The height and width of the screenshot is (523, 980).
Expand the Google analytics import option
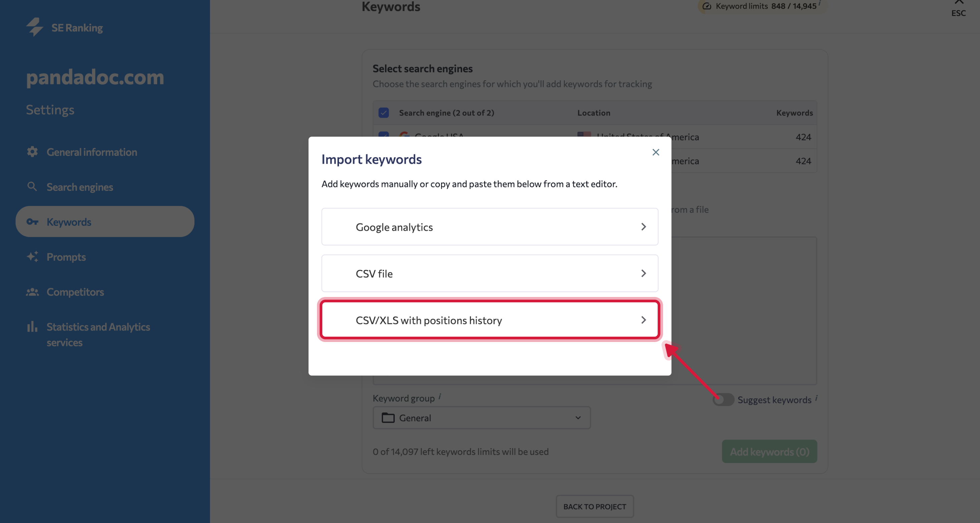pyautogui.click(x=489, y=227)
